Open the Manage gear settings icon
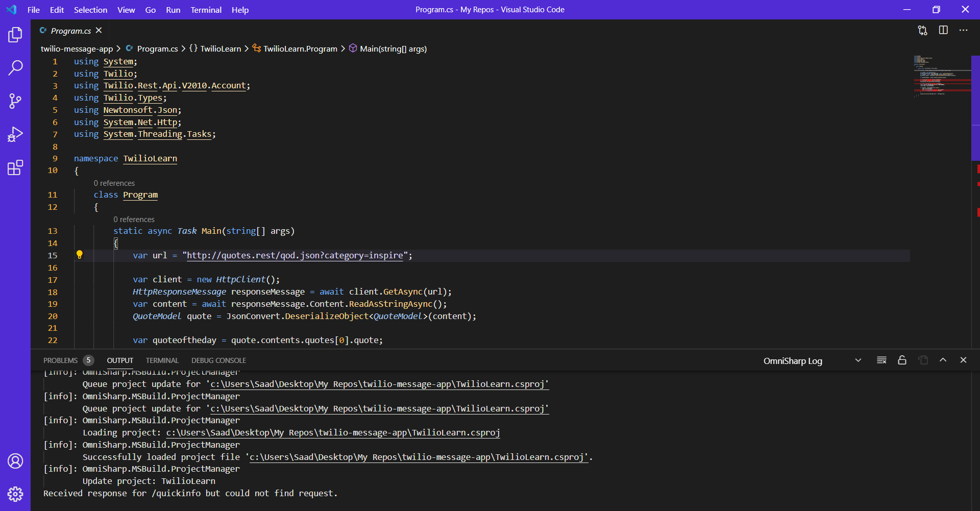The height and width of the screenshot is (511, 980). click(15, 494)
